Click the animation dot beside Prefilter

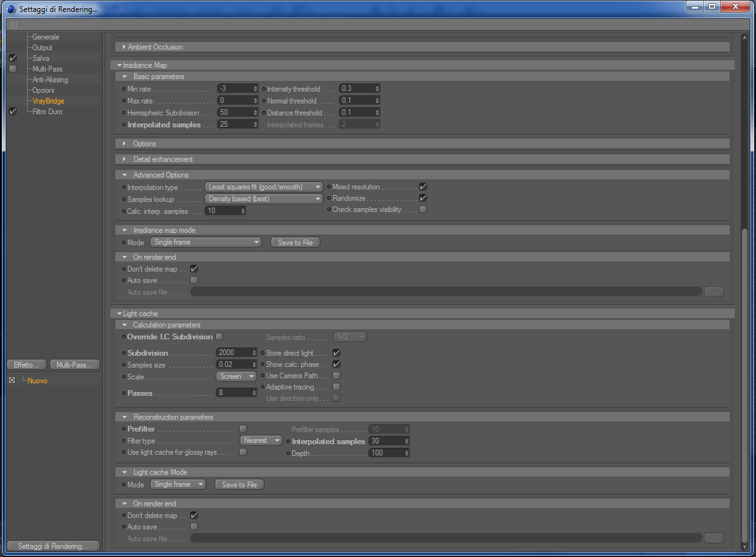(124, 429)
